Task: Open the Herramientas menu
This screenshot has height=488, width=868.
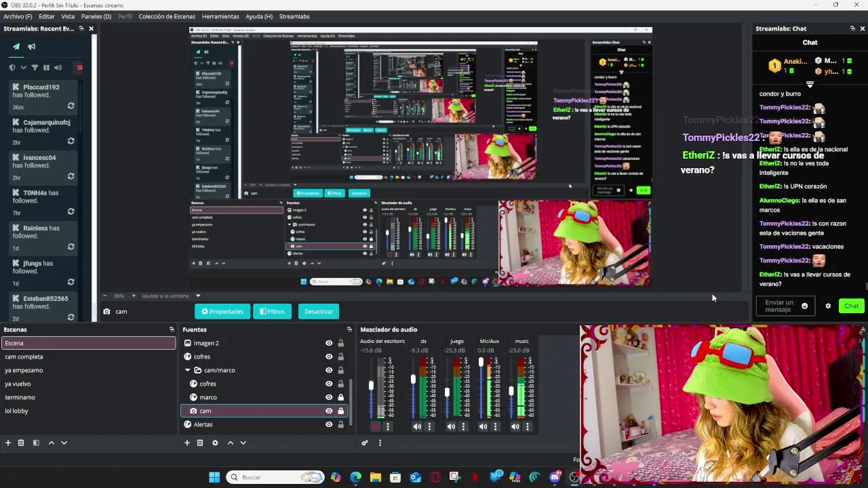Action: pyautogui.click(x=220, y=16)
